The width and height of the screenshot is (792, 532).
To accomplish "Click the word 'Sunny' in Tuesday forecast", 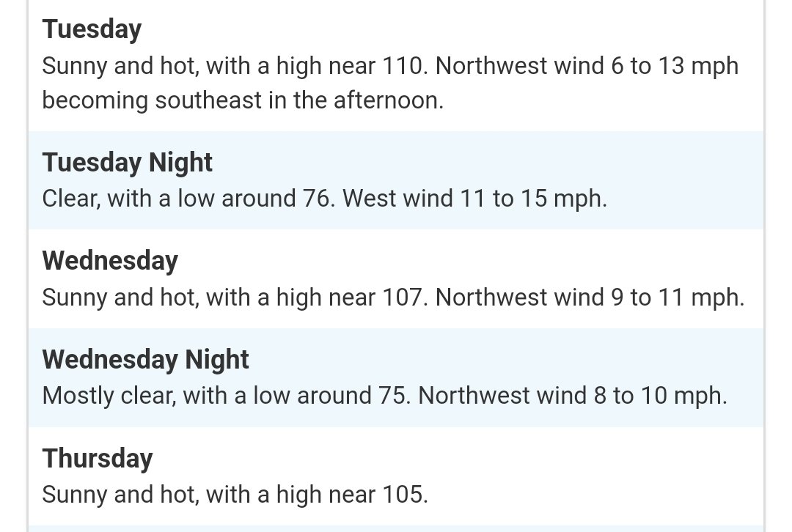I will tap(75, 66).
